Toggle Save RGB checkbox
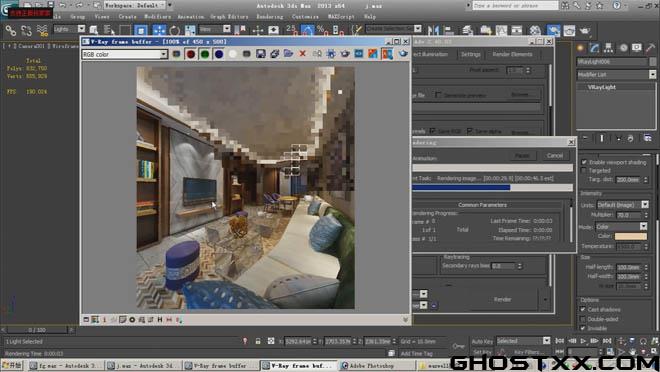 pos(432,131)
